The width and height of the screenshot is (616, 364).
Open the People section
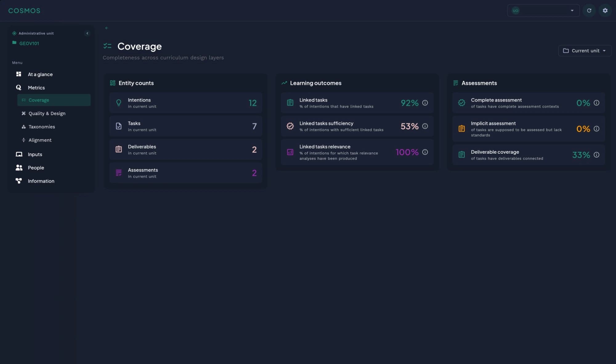pos(36,168)
